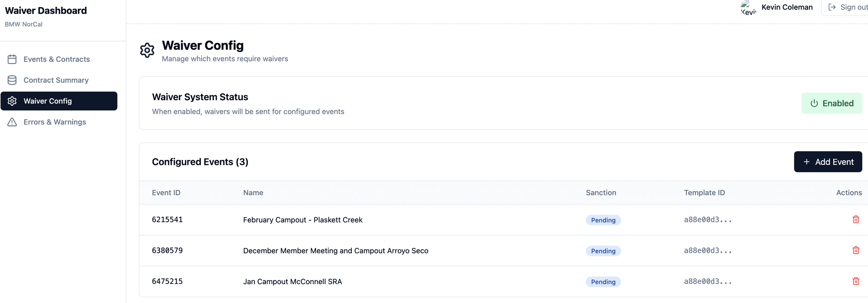
Task: Toggle the Pending badge for event 6215541
Action: (603, 220)
